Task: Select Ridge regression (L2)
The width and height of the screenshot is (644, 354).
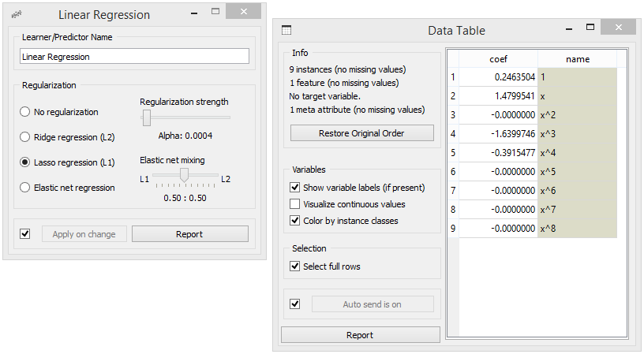Action: 24,137
